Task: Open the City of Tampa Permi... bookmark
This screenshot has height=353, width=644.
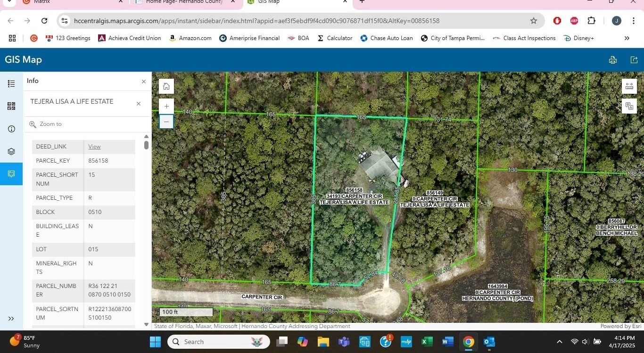Action: click(453, 38)
